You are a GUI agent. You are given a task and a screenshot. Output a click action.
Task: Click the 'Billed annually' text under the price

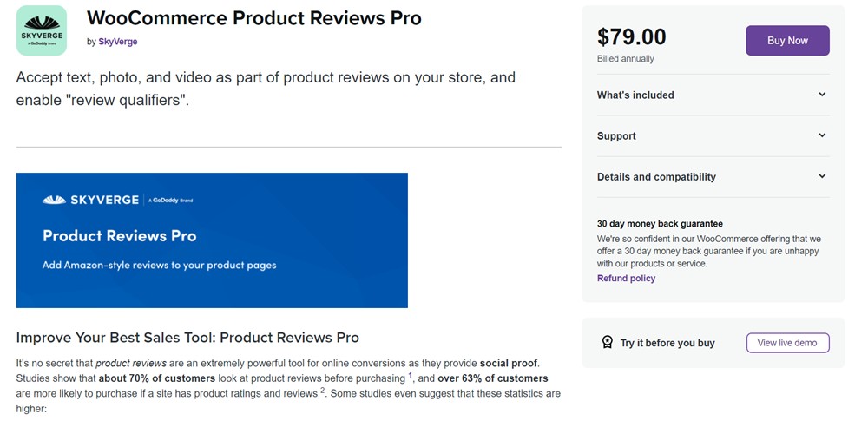[x=625, y=59]
